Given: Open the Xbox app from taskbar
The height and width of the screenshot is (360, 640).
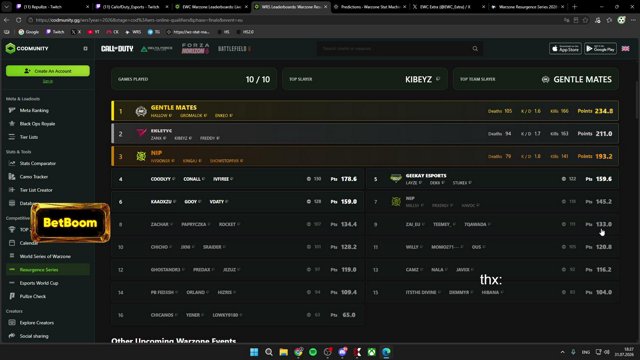Looking at the screenshot, I should [372, 352].
